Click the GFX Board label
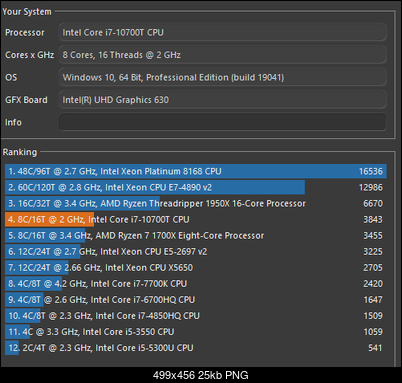 point(26,100)
